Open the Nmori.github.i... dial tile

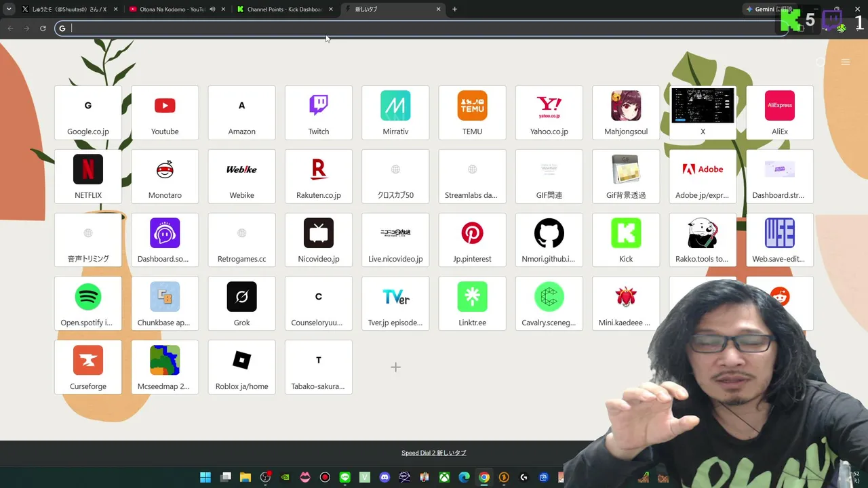tap(549, 240)
